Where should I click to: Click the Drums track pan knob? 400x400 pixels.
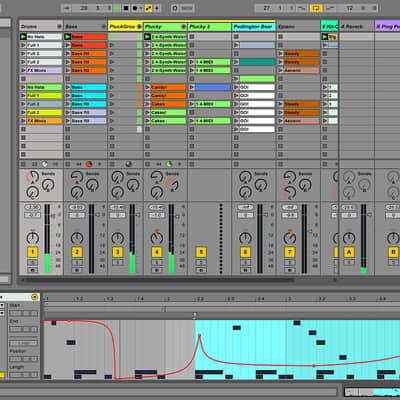(32, 238)
